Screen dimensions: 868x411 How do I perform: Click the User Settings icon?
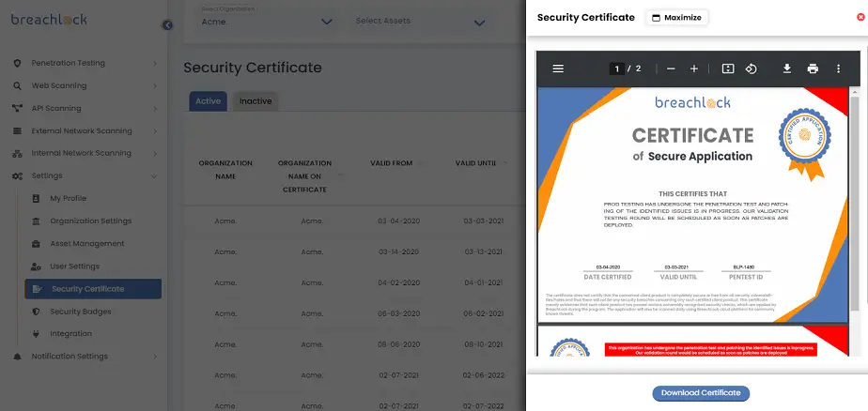click(36, 266)
